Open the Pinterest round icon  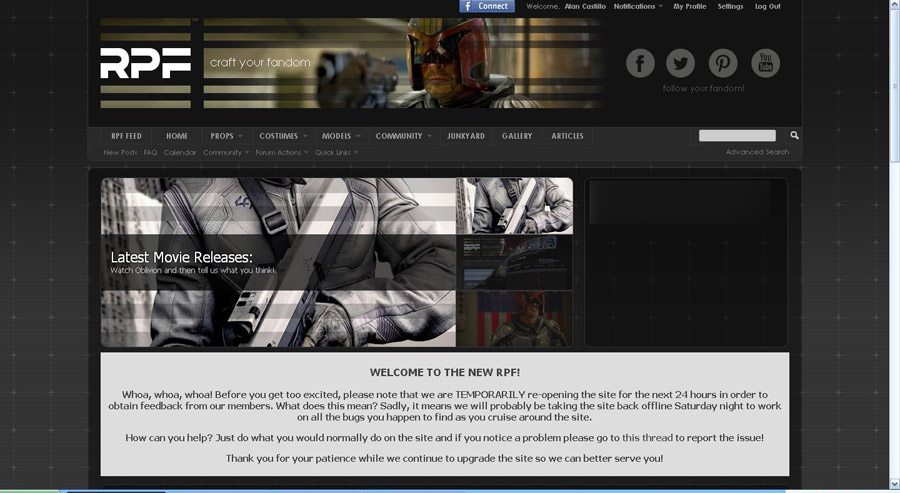723,63
